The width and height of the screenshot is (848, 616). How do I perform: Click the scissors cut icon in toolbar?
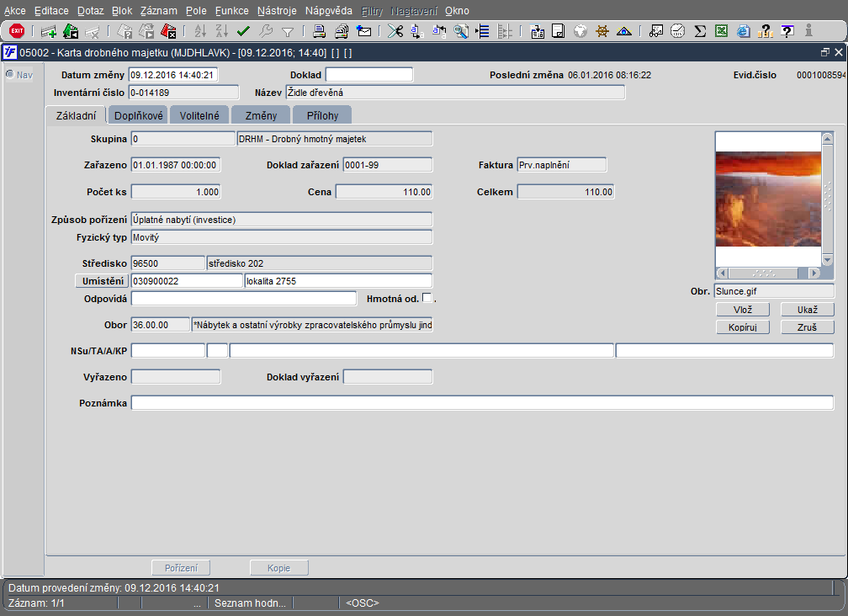pyautogui.click(x=395, y=31)
